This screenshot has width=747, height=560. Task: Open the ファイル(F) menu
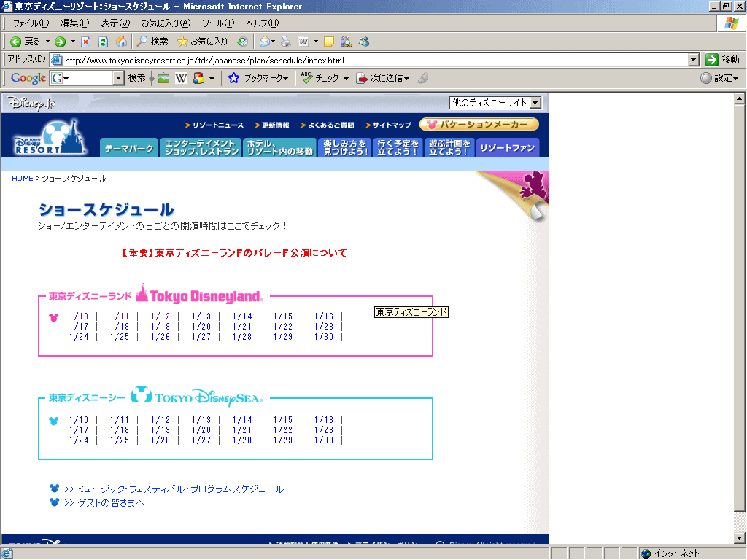[x=31, y=23]
